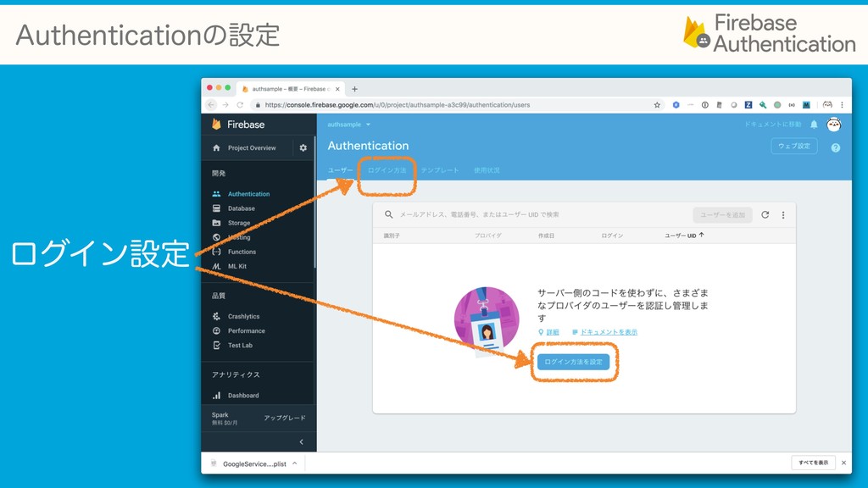Image resolution: width=868 pixels, height=488 pixels.
Task: Switch to ユーザー tab
Action: click(x=340, y=170)
